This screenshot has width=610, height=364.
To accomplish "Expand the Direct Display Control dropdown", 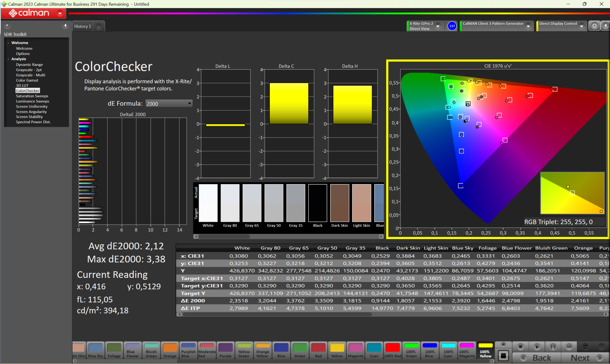I will pyautogui.click(x=582, y=26).
